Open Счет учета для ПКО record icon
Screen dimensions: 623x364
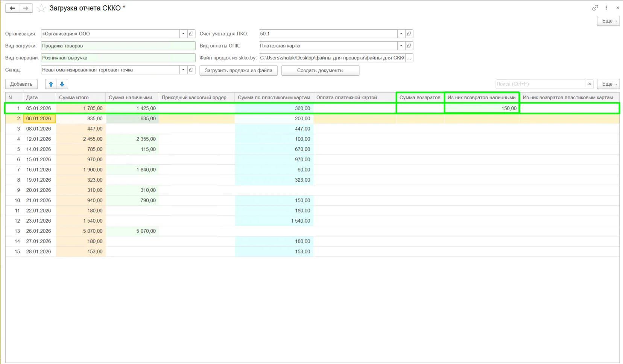pyautogui.click(x=409, y=34)
